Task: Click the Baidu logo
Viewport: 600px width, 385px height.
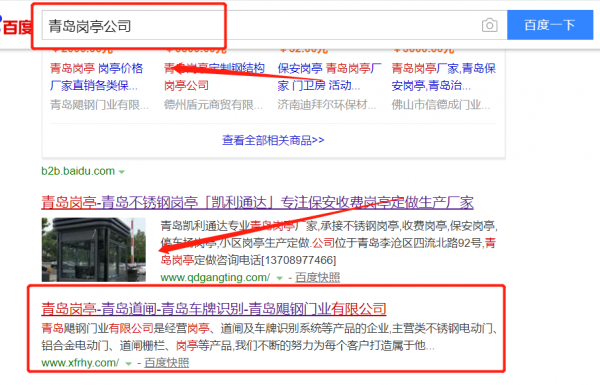Action: pos(15,26)
